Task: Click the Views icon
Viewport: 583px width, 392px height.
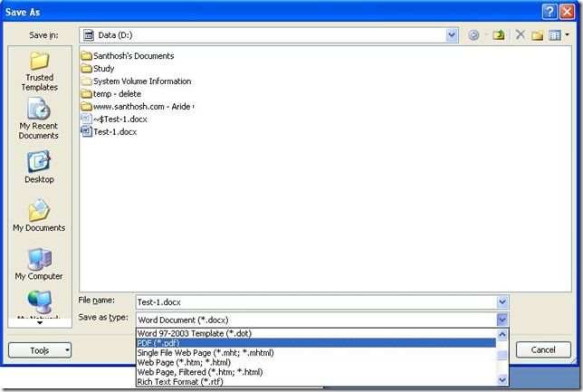Action: (555, 35)
